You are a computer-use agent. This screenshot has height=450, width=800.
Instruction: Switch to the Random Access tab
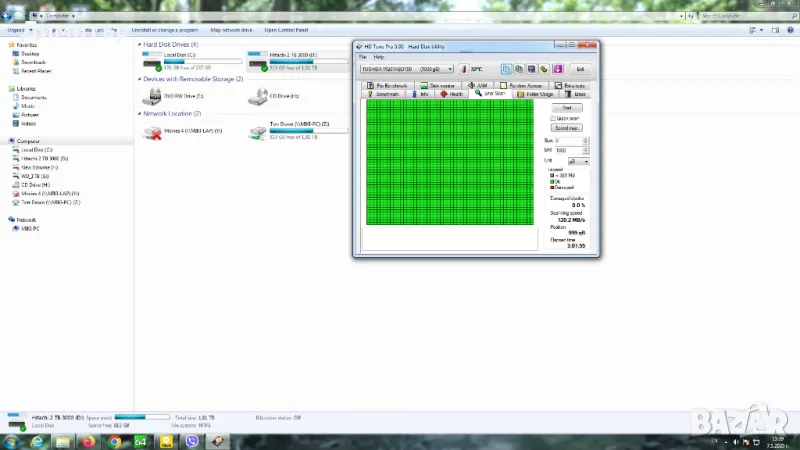coord(521,85)
